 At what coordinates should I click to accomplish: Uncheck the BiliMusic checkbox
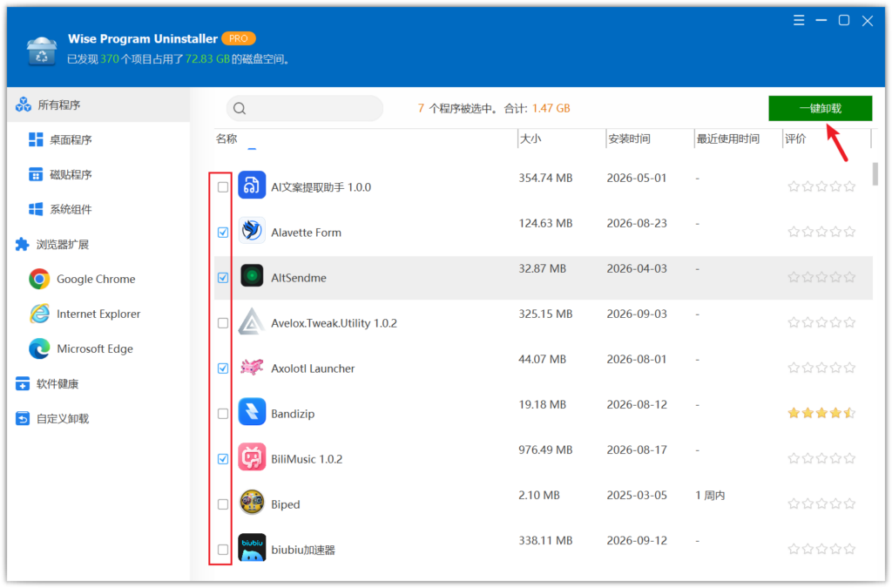tap(223, 459)
